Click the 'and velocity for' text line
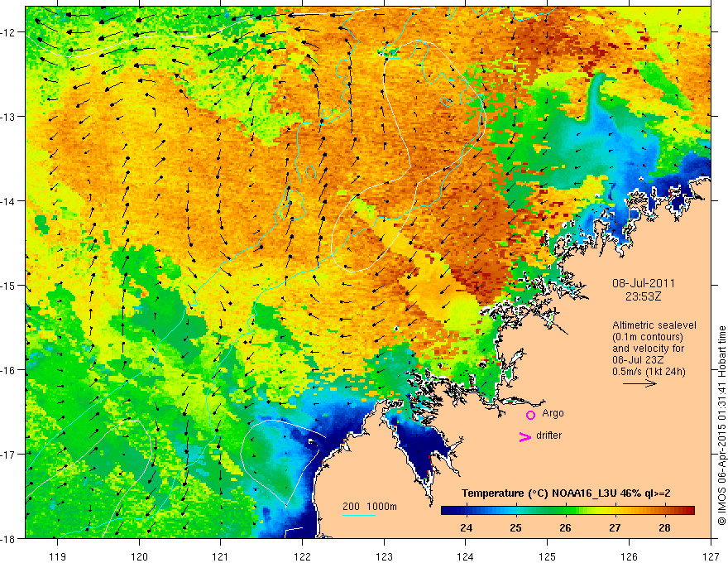This screenshot has height=563, width=728. pos(648,349)
